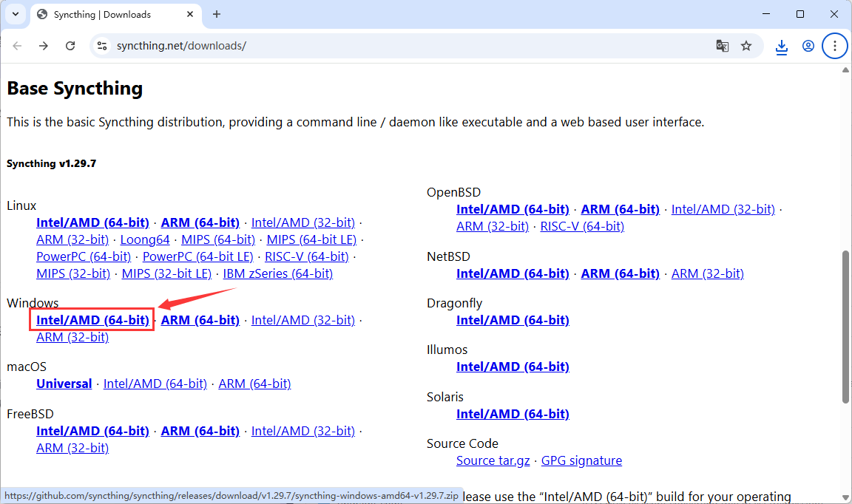
Task: Bookmark this page with the star icon
Action: (x=747, y=45)
